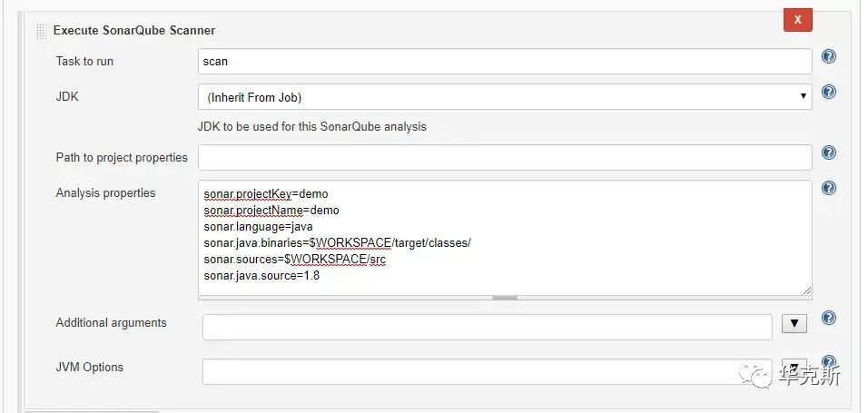Grab the build step drag handle
Image resolution: width=868 pixels, height=413 pixels.
coord(41,31)
